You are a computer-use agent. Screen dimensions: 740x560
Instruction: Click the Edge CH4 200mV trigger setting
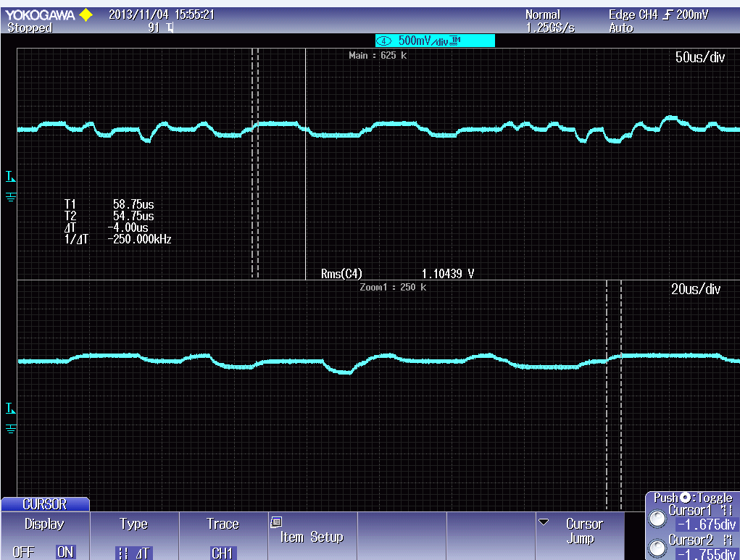[658, 14]
